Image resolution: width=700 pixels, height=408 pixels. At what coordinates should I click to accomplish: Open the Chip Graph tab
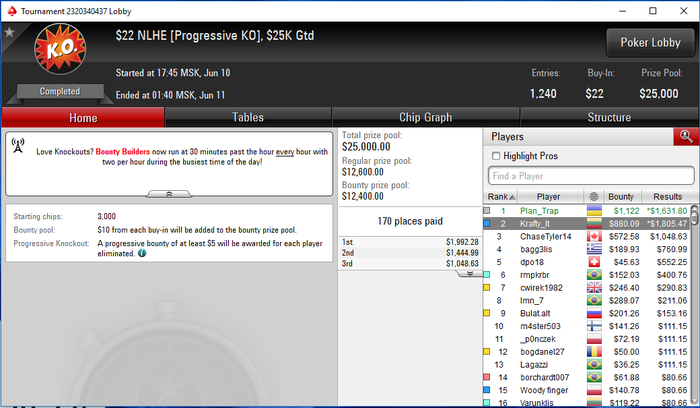(425, 117)
